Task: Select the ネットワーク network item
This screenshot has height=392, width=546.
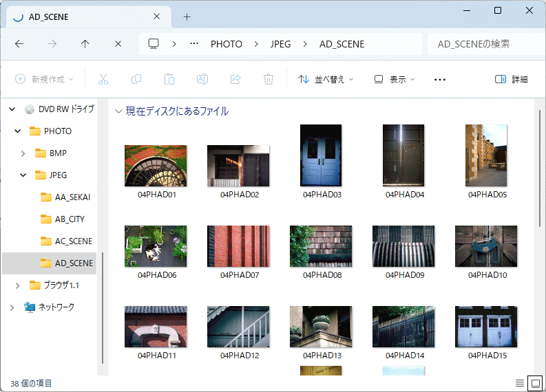Action: pyautogui.click(x=48, y=307)
